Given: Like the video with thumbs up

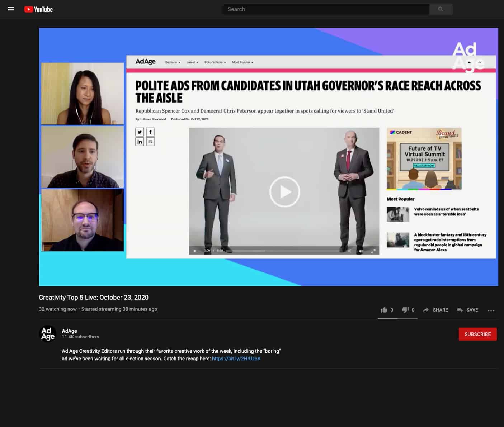Looking at the screenshot, I should (384, 310).
